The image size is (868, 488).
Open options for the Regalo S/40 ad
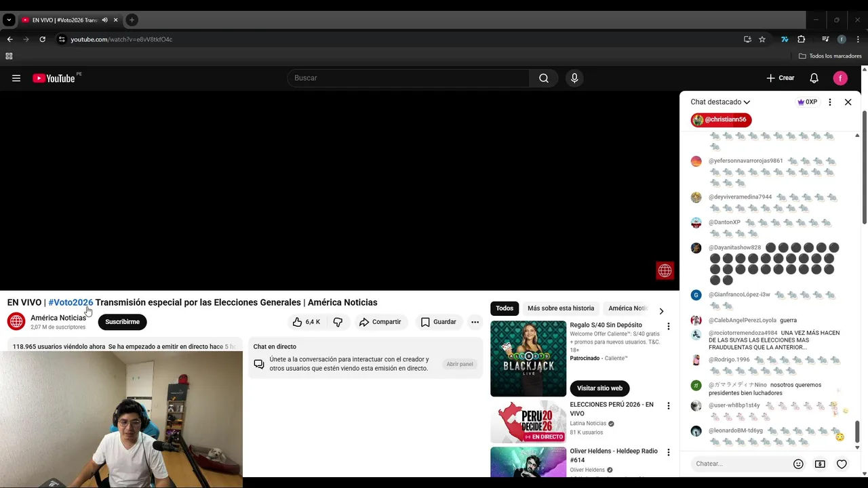click(x=668, y=327)
